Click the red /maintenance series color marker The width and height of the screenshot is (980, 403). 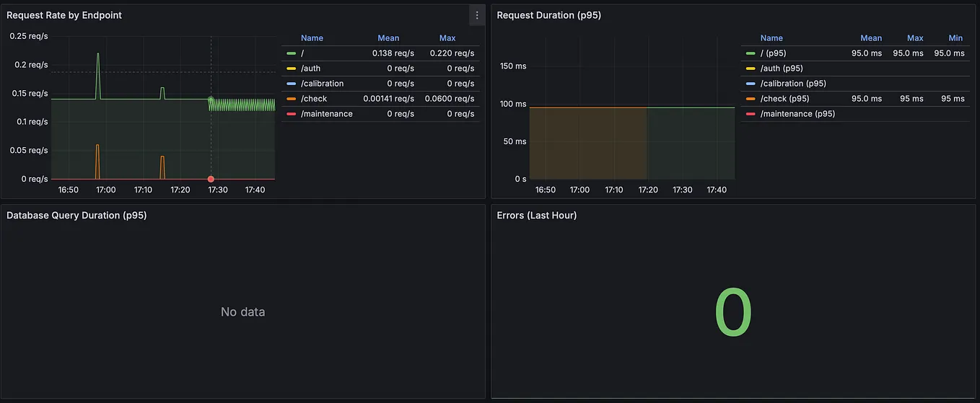[291, 114]
